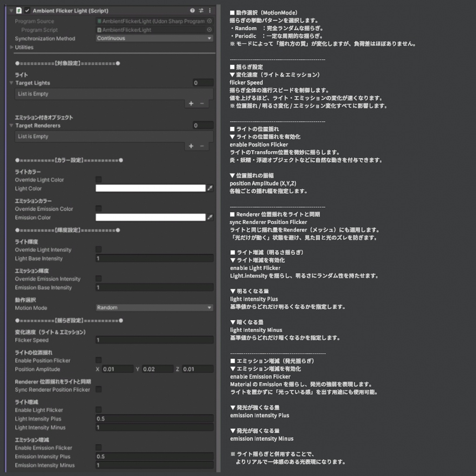This screenshot has height=476, width=476.
Task: Open Motion Mode dropdown
Action: [x=154, y=308]
